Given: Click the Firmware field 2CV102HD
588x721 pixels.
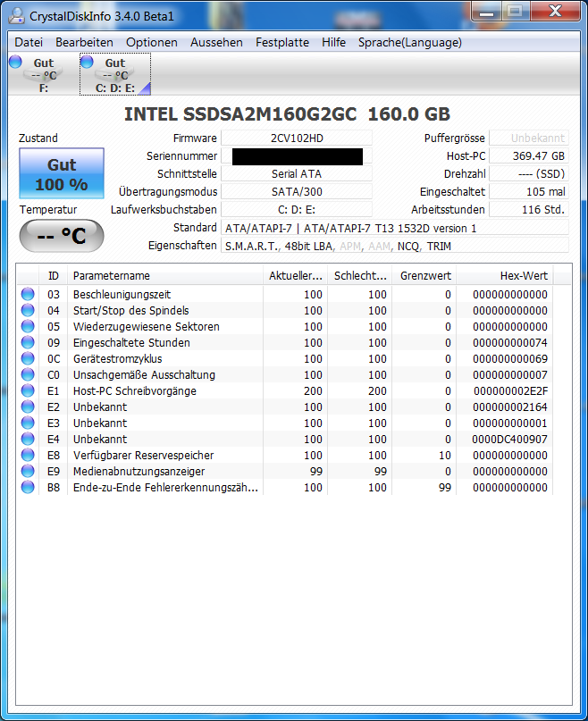Looking at the screenshot, I should 297,138.
